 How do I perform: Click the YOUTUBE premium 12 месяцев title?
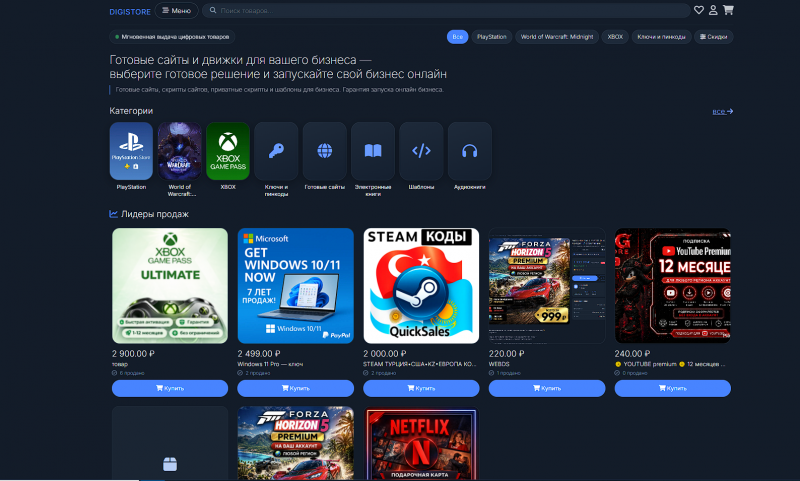point(670,364)
